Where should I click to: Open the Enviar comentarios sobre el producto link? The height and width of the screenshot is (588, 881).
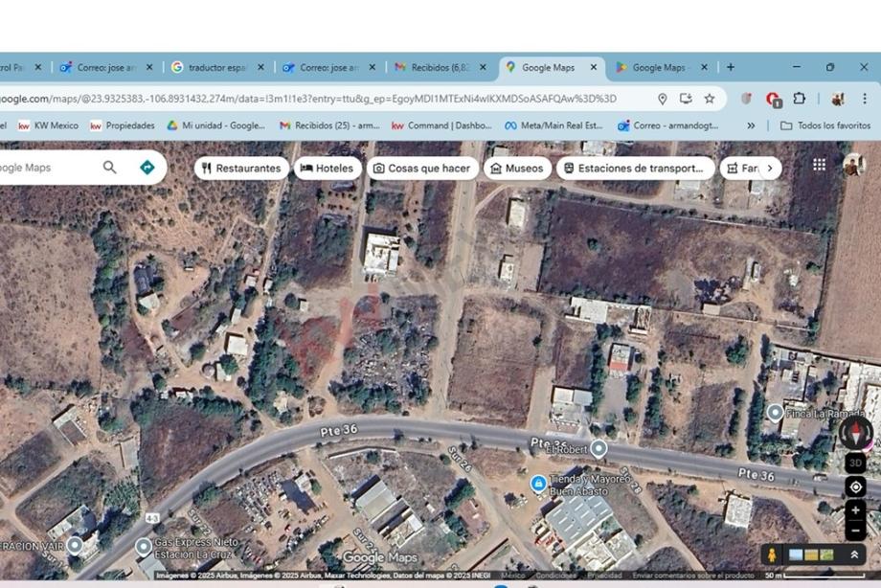692,575
